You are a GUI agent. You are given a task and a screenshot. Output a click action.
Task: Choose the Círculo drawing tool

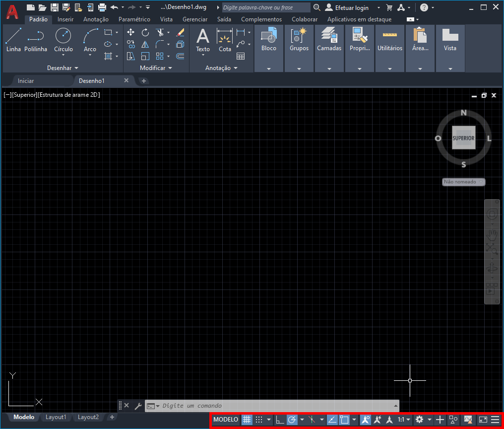click(x=63, y=40)
